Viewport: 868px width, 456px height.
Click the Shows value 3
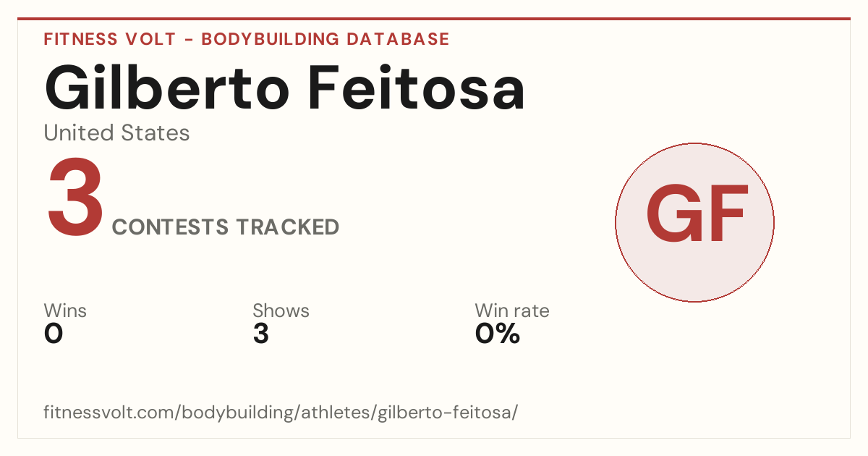260,334
